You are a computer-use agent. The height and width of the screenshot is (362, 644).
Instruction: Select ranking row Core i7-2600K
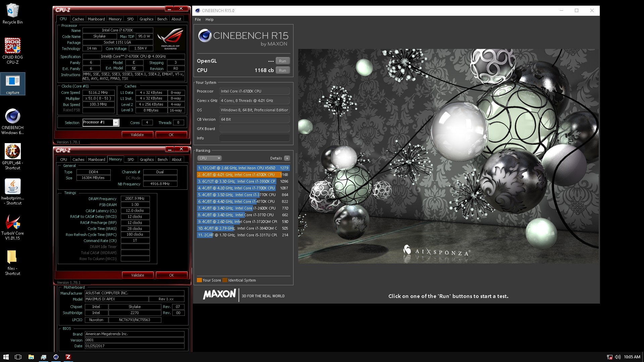coord(243,208)
